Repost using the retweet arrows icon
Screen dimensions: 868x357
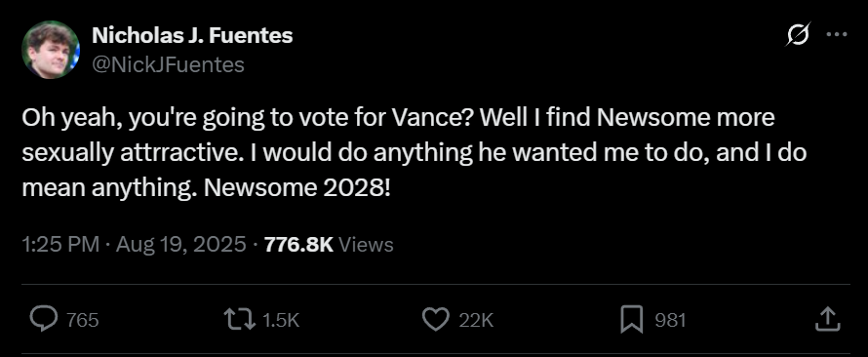[240, 319]
